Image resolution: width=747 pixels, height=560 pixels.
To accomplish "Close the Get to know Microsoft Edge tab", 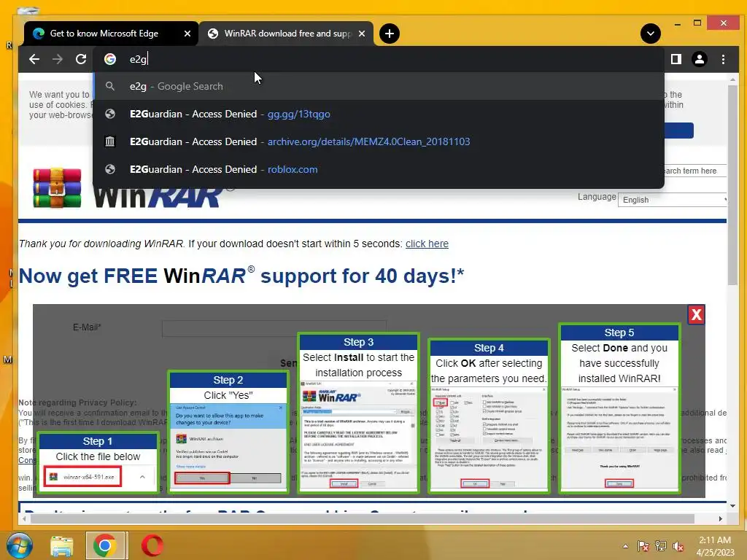I will click(x=187, y=34).
